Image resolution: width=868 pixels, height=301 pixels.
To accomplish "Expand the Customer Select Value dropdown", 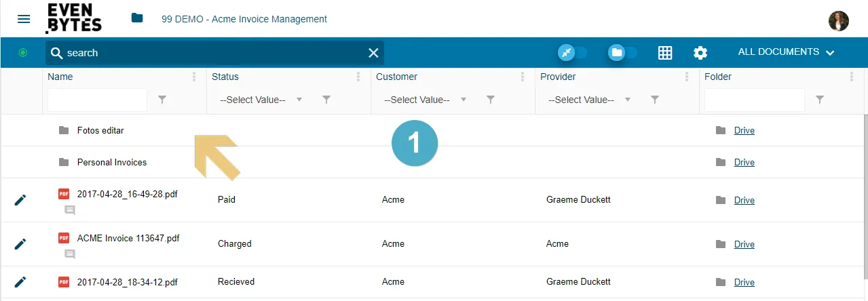I will point(425,100).
